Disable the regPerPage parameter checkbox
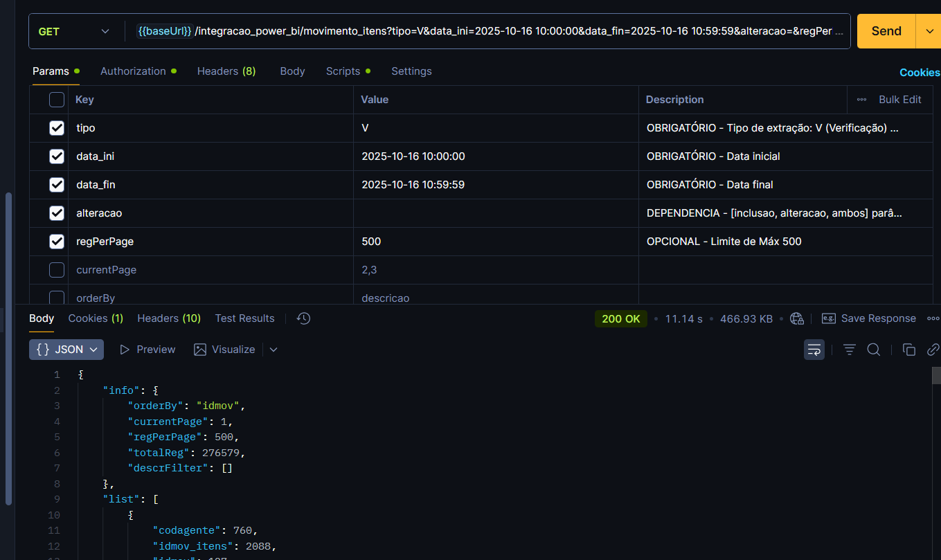This screenshot has height=560, width=941. [x=57, y=242]
